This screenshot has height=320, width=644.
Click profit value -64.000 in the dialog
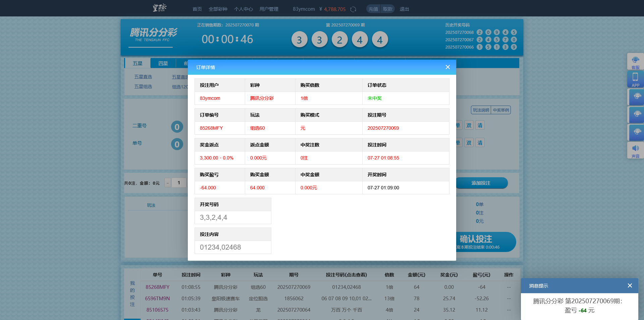[208, 188]
